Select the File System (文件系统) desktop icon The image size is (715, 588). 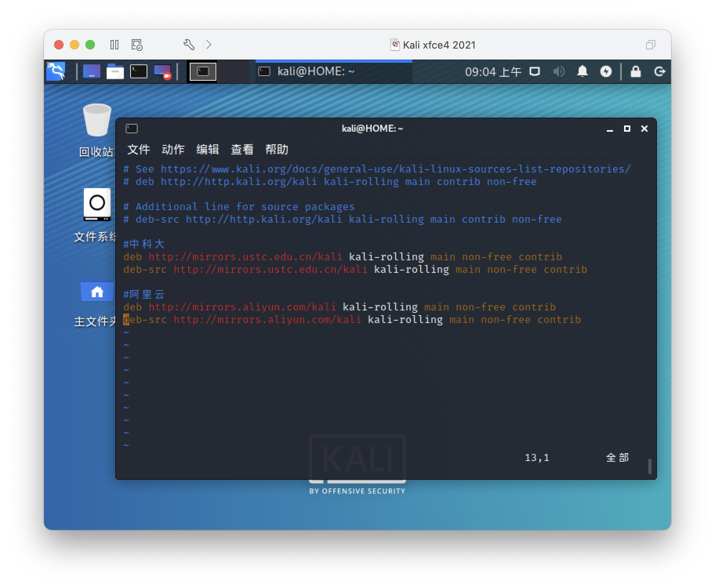96,215
